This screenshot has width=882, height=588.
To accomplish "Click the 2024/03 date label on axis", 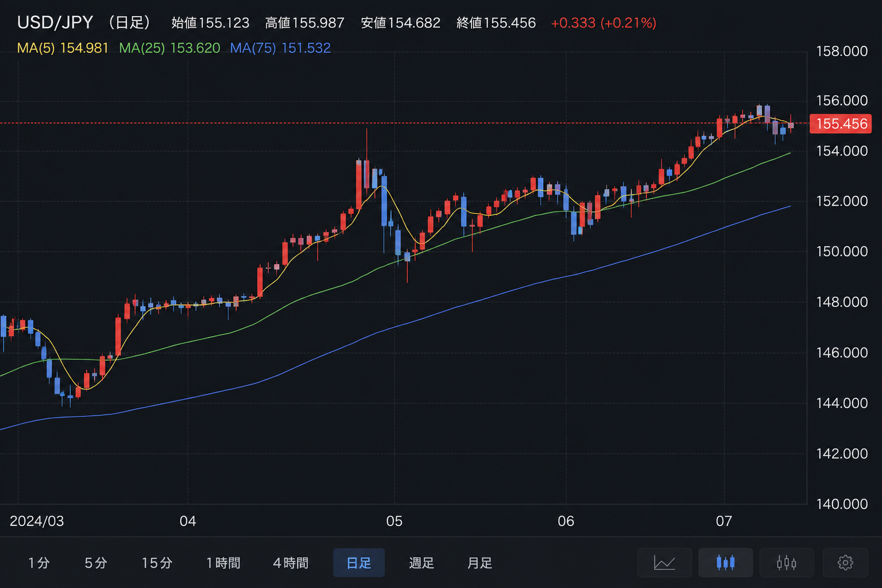I will pos(37,521).
